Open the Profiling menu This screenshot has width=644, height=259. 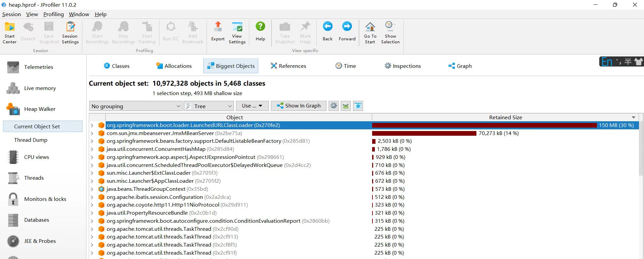point(53,14)
